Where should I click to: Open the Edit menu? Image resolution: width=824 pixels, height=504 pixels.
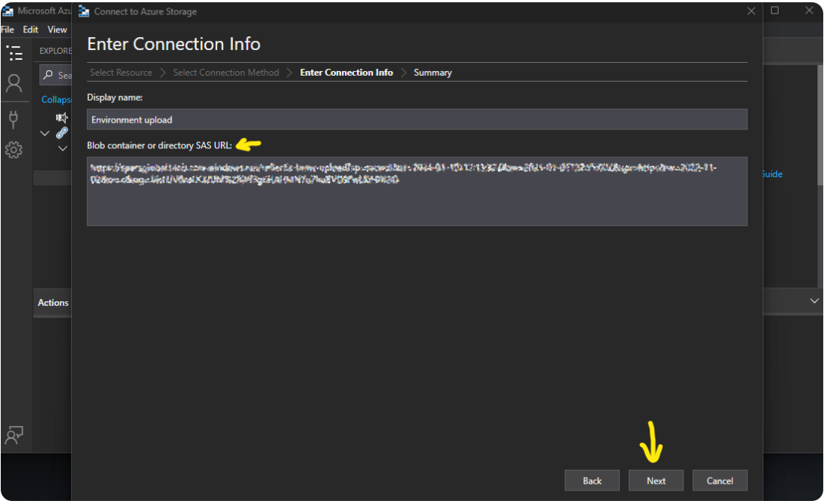tap(30, 30)
